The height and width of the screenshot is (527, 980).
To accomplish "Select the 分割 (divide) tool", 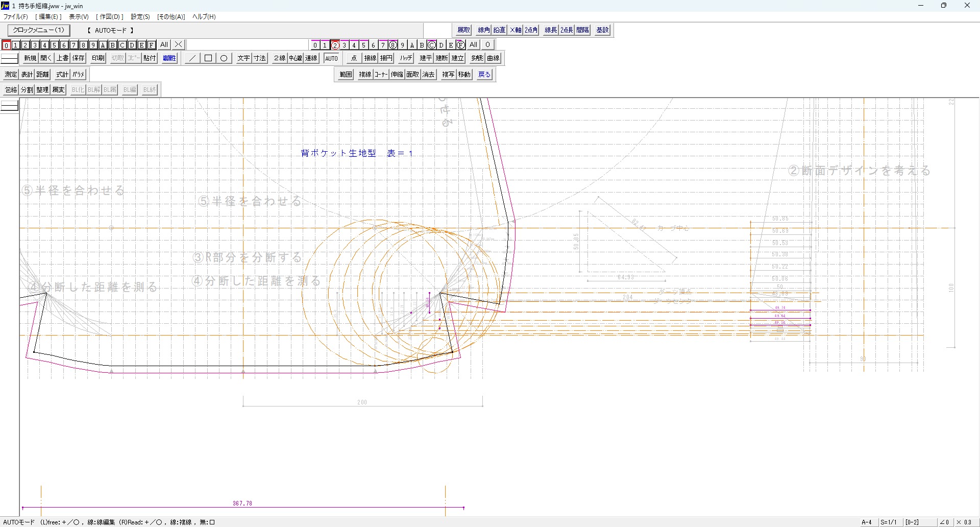I will pos(27,90).
